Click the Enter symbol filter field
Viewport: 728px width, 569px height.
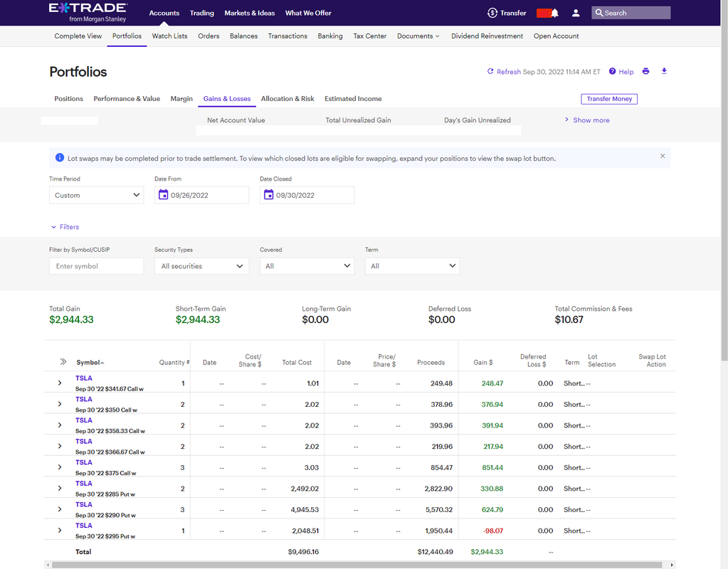point(97,266)
